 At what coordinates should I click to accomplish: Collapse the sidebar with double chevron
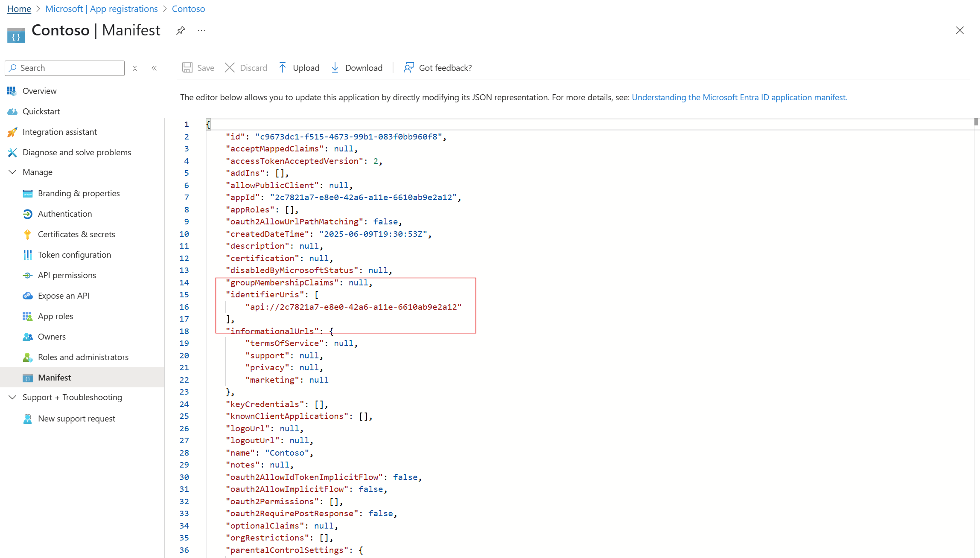coord(154,68)
